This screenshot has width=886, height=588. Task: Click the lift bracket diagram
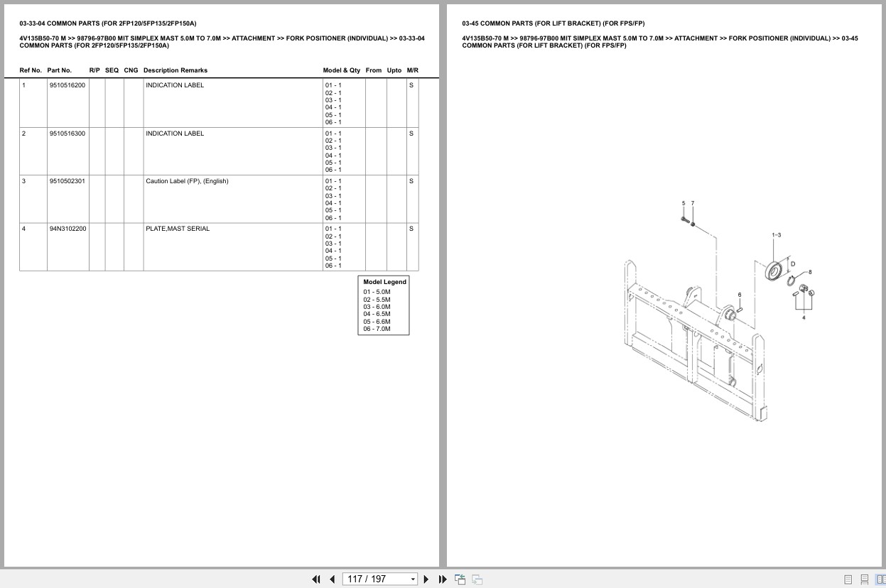tap(719, 311)
